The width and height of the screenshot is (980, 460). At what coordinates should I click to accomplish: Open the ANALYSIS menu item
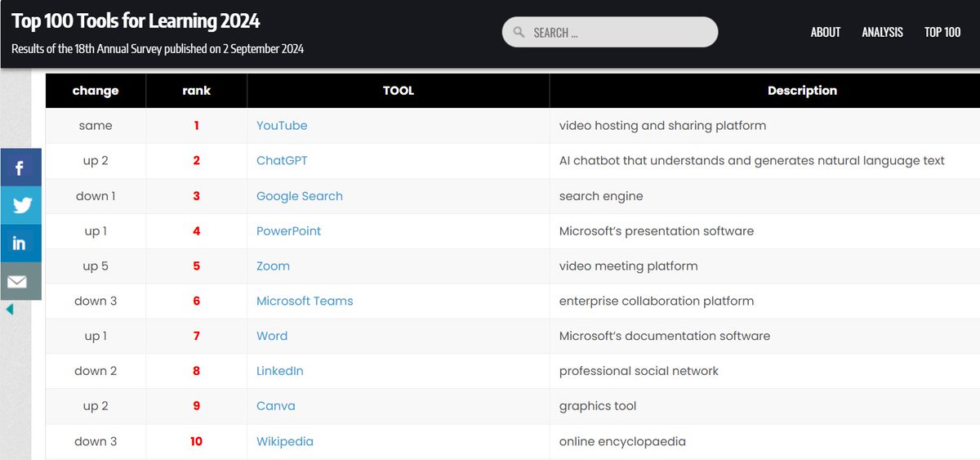(x=882, y=32)
